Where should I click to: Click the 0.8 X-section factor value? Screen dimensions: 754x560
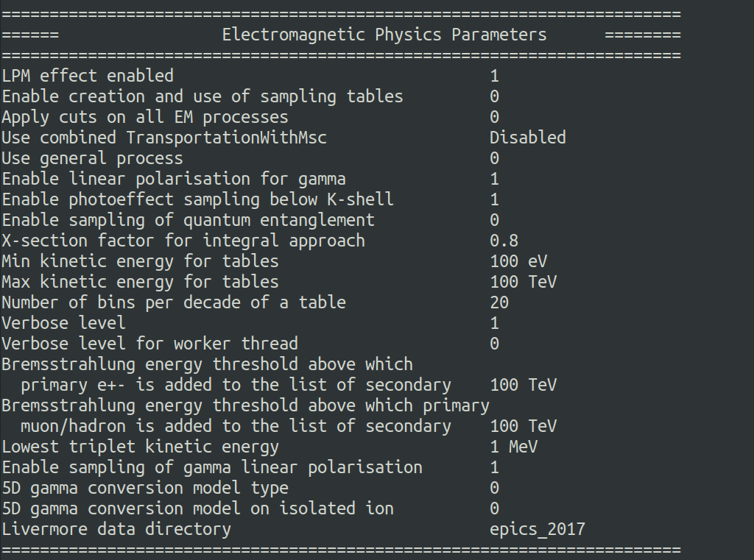(x=504, y=241)
